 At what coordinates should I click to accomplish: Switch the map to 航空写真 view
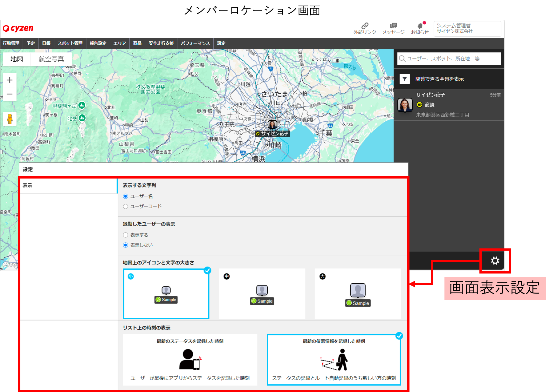52,59
